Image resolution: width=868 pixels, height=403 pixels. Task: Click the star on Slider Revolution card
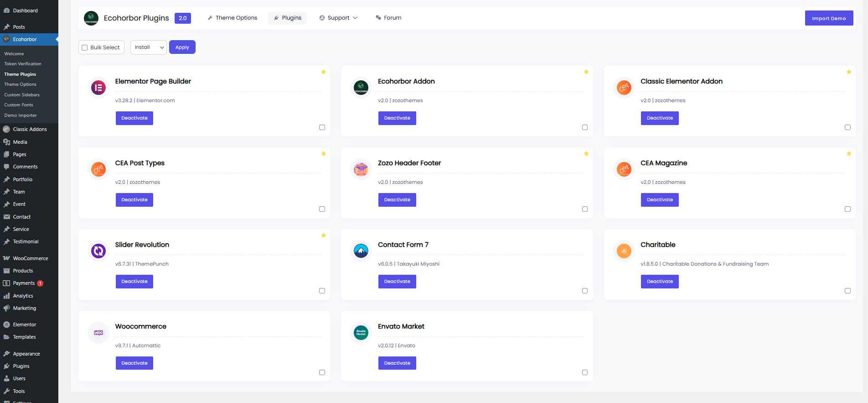[324, 235]
